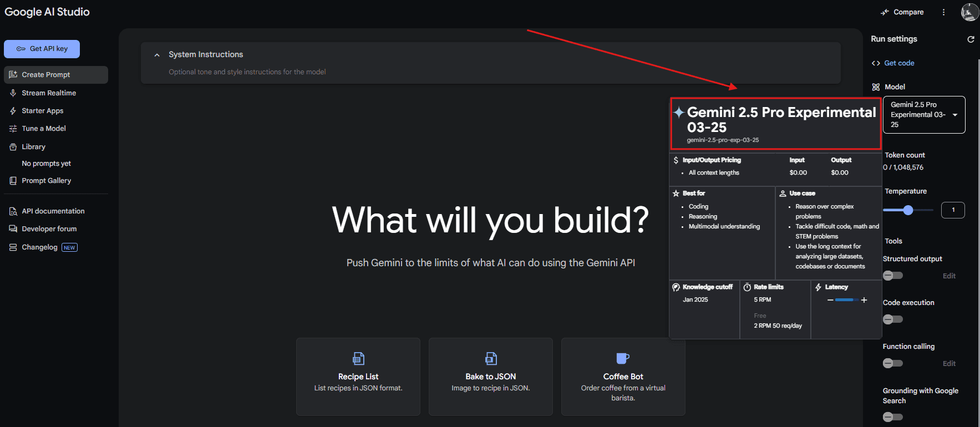Screen dimensions: 980x427
Task: Click the API documentation icon
Action: pos(13,211)
